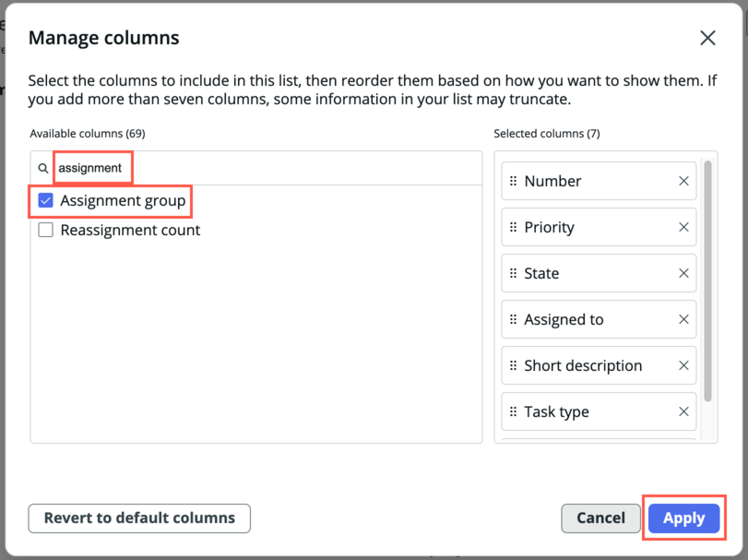Click the Apply button
Image resolution: width=748 pixels, height=560 pixels.
(683, 518)
